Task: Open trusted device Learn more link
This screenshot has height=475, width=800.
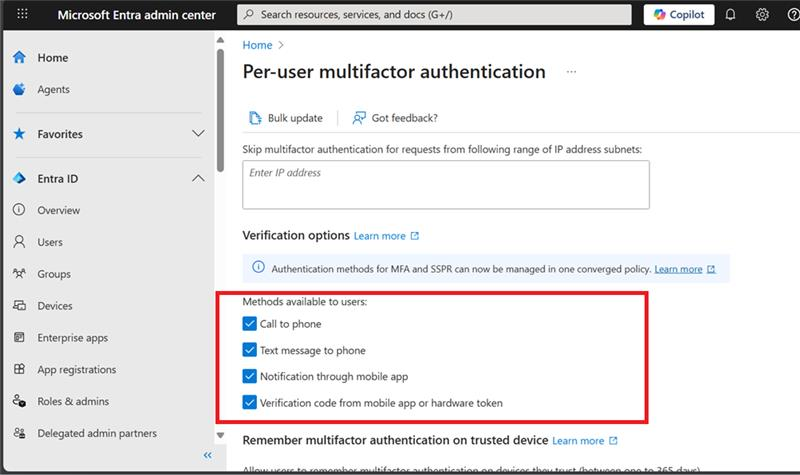Action: pyautogui.click(x=578, y=441)
